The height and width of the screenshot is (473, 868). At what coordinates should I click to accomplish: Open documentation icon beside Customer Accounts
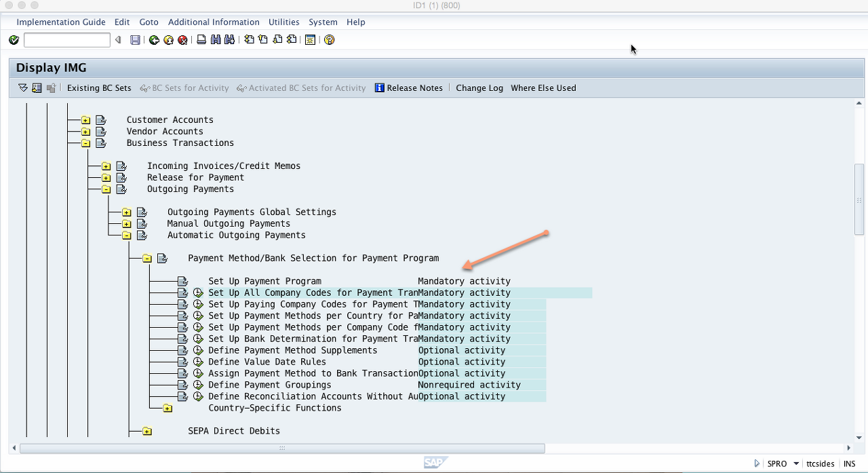tap(101, 120)
